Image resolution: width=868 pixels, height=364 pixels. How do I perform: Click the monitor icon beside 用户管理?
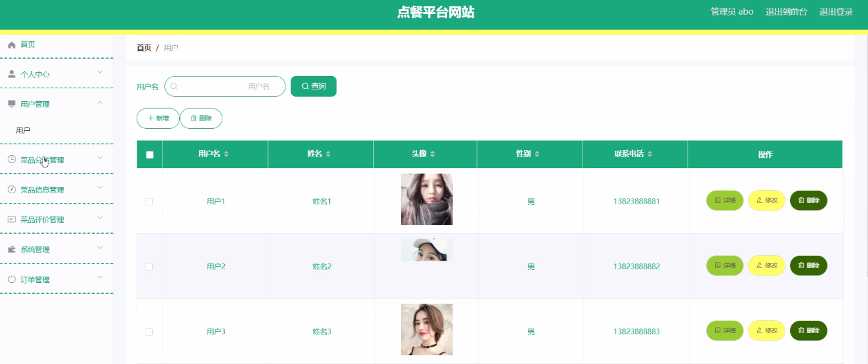(12, 104)
